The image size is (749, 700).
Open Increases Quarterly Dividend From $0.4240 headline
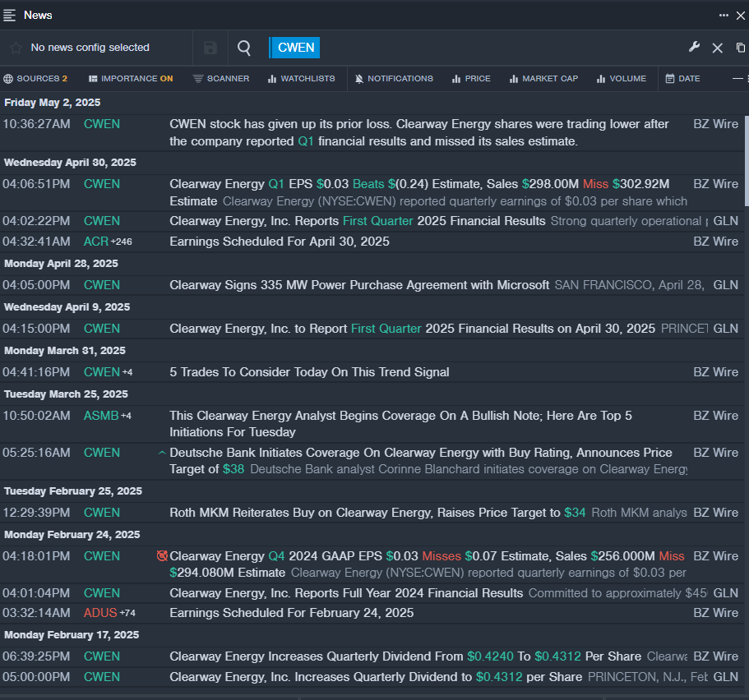(405, 656)
